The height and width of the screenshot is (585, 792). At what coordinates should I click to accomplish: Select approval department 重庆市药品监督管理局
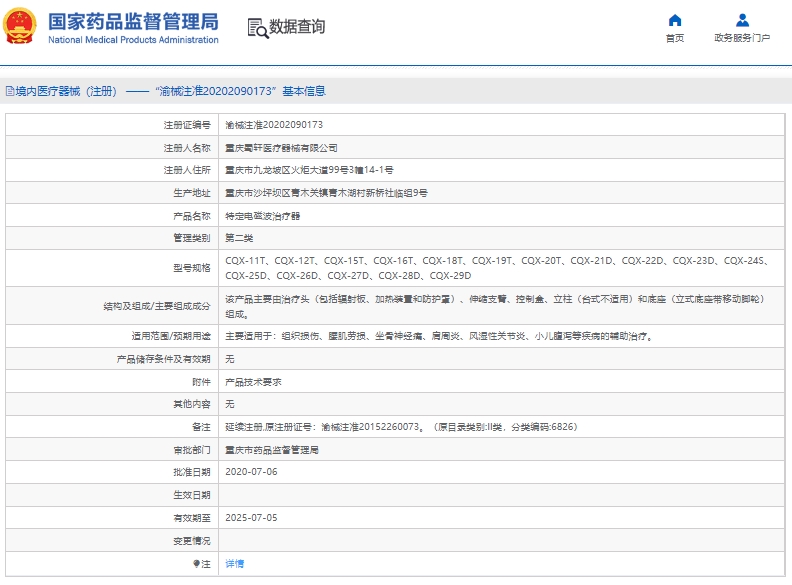pos(272,450)
